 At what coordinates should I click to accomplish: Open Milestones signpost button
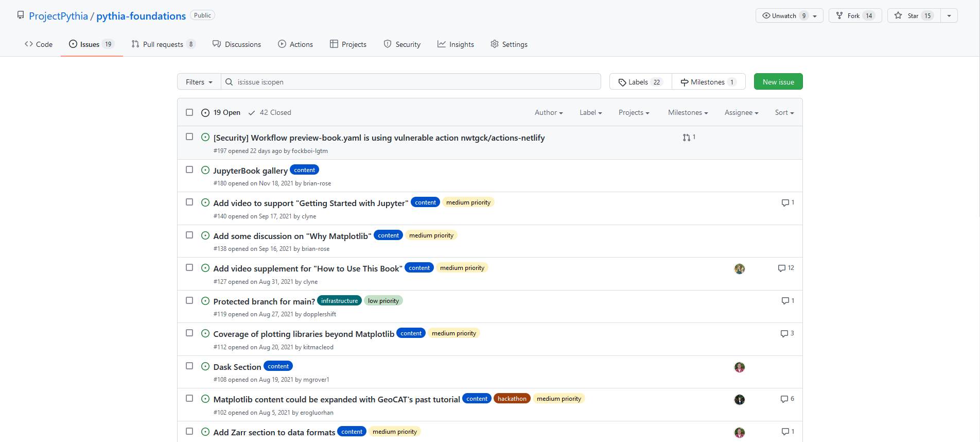coord(708,82)
